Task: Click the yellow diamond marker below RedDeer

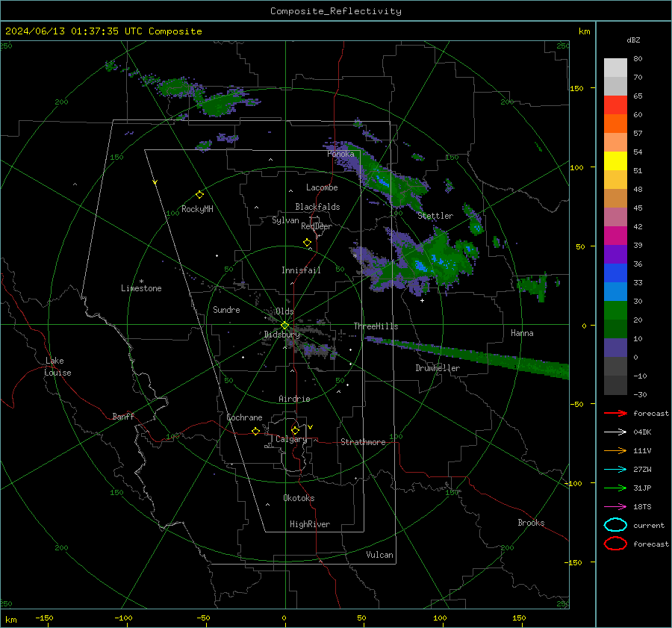Action: pos(307,243)
